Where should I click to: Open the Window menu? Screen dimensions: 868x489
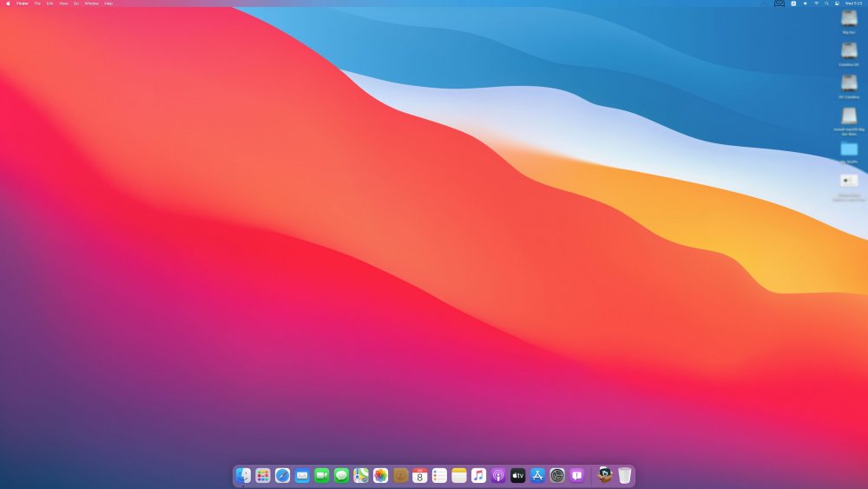coord(91,3)
